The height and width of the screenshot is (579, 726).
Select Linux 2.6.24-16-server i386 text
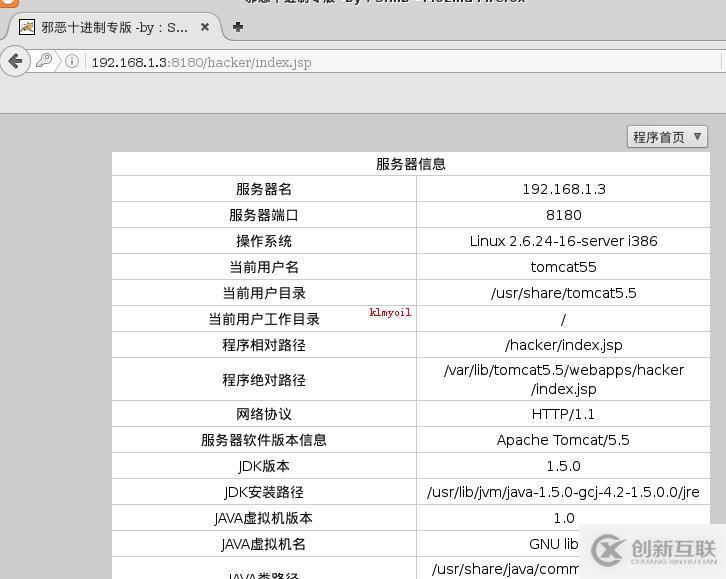(x=563, y=241)
